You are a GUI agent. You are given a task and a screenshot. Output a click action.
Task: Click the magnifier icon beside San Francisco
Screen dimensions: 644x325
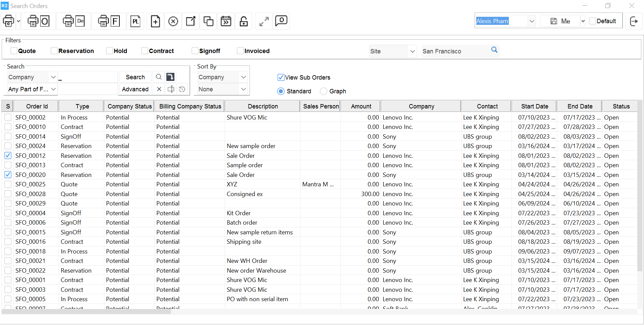(x=494, y=50)
